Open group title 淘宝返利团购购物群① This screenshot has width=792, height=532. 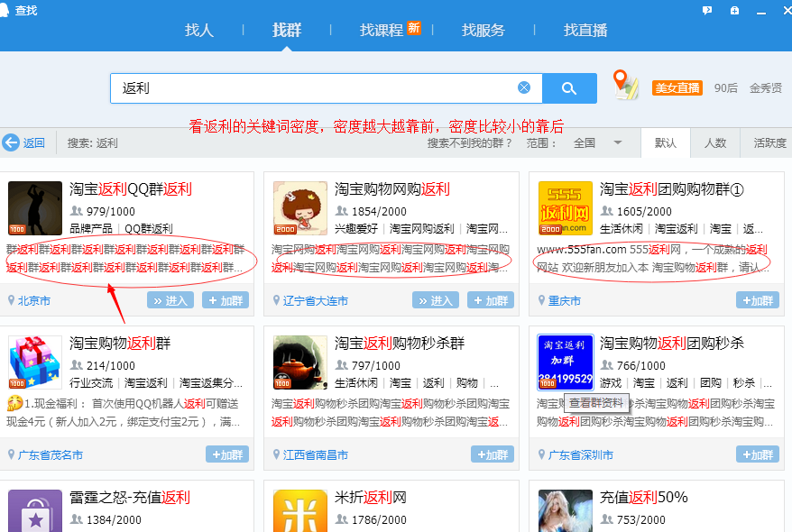point(672,189)
